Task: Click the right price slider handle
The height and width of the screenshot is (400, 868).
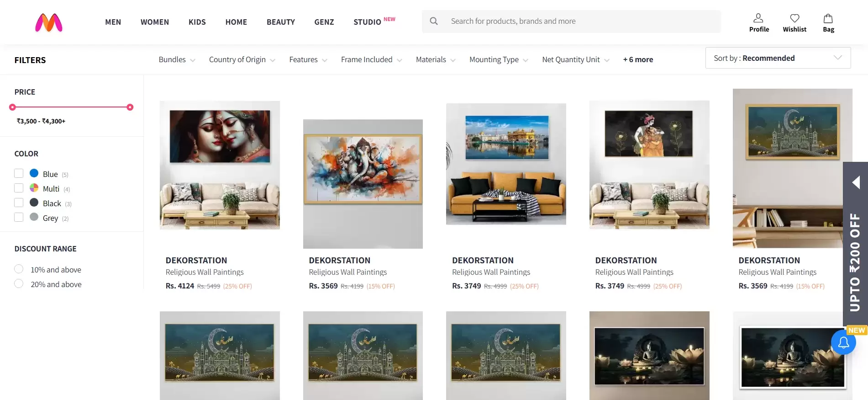Action: pyautogui.click(x=130, y=107)
